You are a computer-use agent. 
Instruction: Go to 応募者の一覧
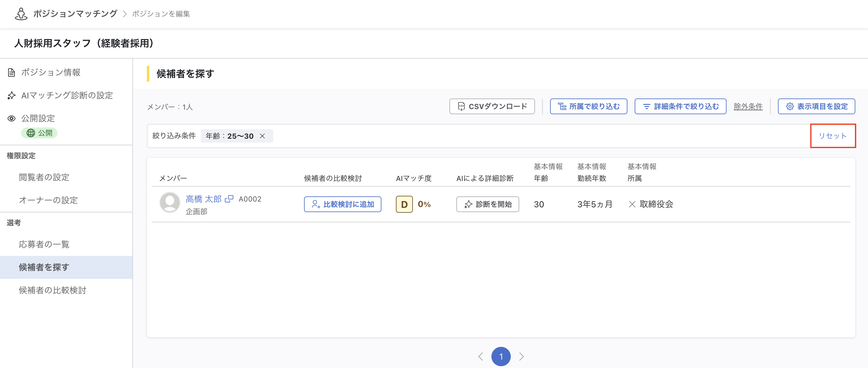(x=44, y=244)
